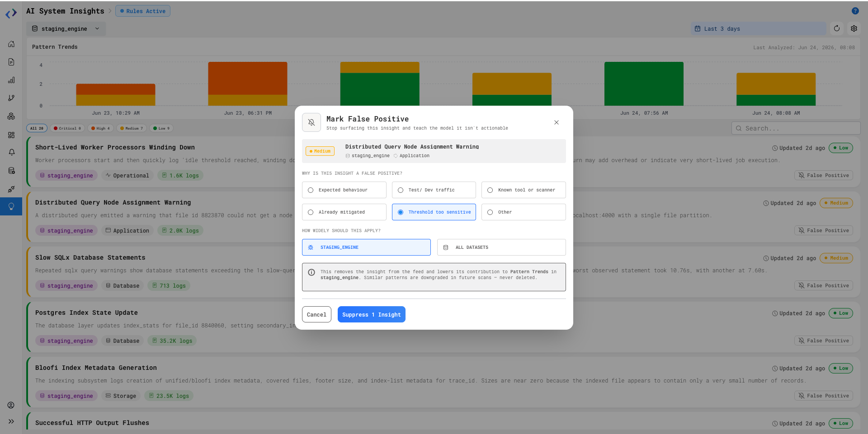The height and width of the screenshot is (434, 868).
Task: Mark Postgres Index State Update as False Positive
Action: click(x=824, y=341)
